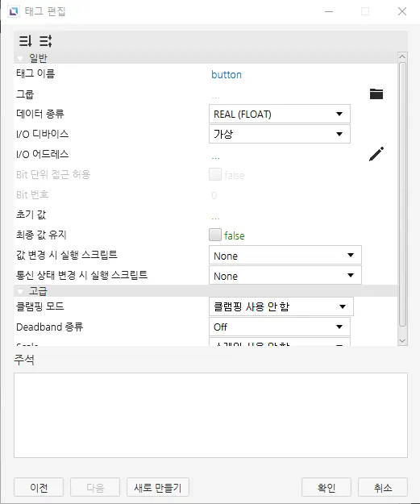Image resolution: width=420 pixels, height=504 pixels.
Task: Toggle the 최종 값 유지 checkbox
Action: (x=215, y=235)
